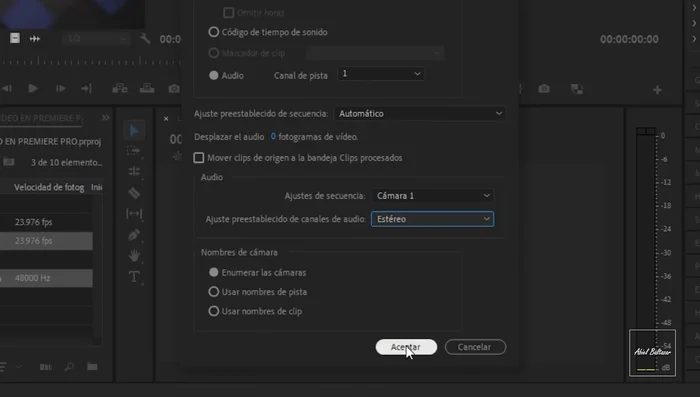Select the Ripple Edit tool

point(134,171)
